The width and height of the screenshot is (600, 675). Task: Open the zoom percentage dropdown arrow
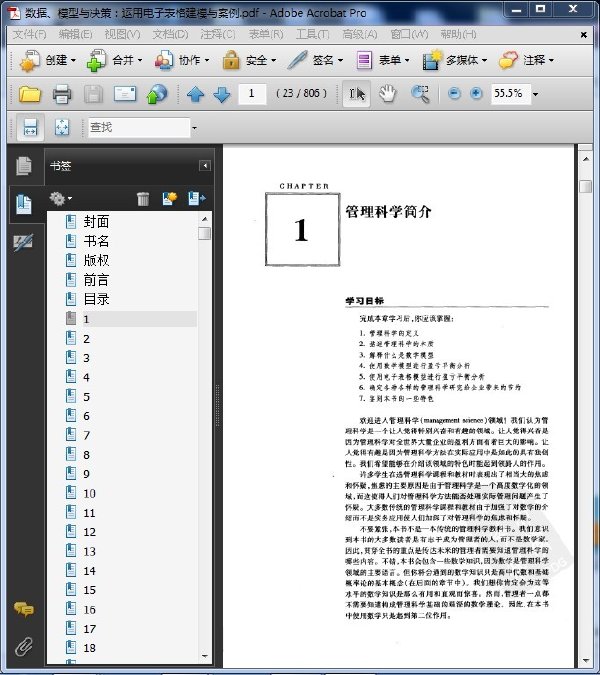pyautogui.click(x=535, y=94)
